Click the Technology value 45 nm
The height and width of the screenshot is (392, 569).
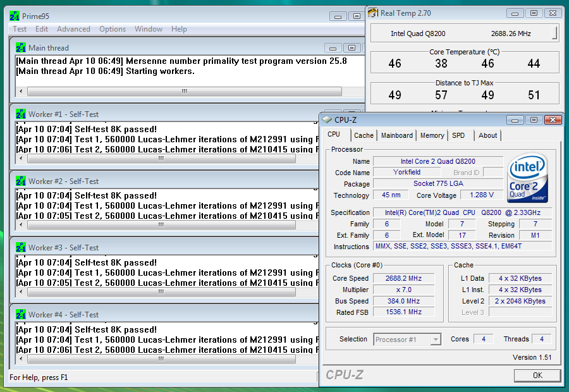(391, 195)
